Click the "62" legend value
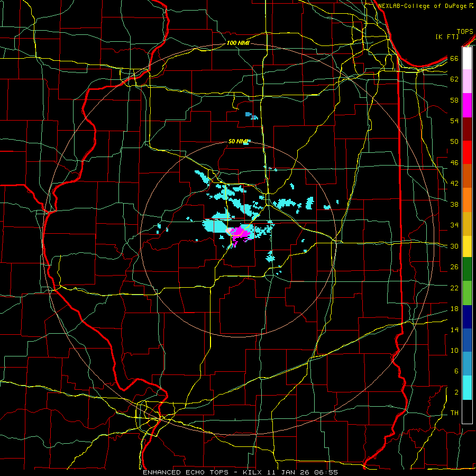This screenshot has height=476, width=476. (x=454, y=79)
